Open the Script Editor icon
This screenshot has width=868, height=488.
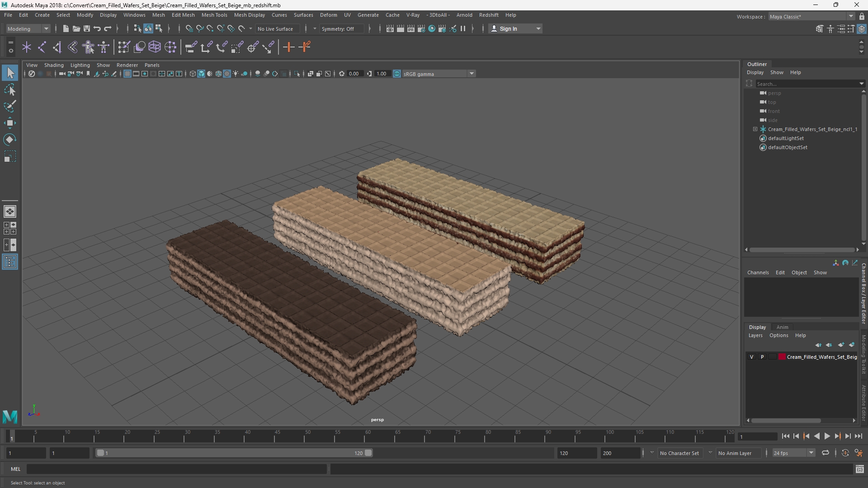pyautogui.click(x=859, y=469)
